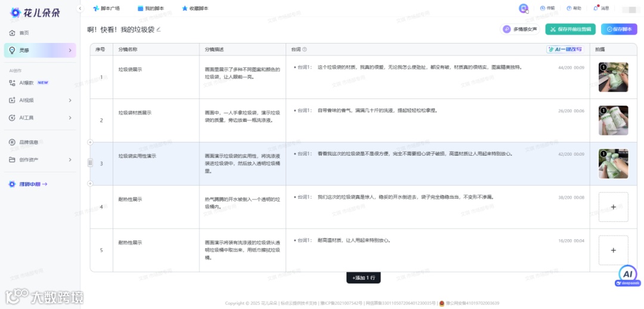Viewport: 644px width, 309px height.
Task: Click the +添加 1 行 button
Action: pyautogui.click(x=364, y=278)
